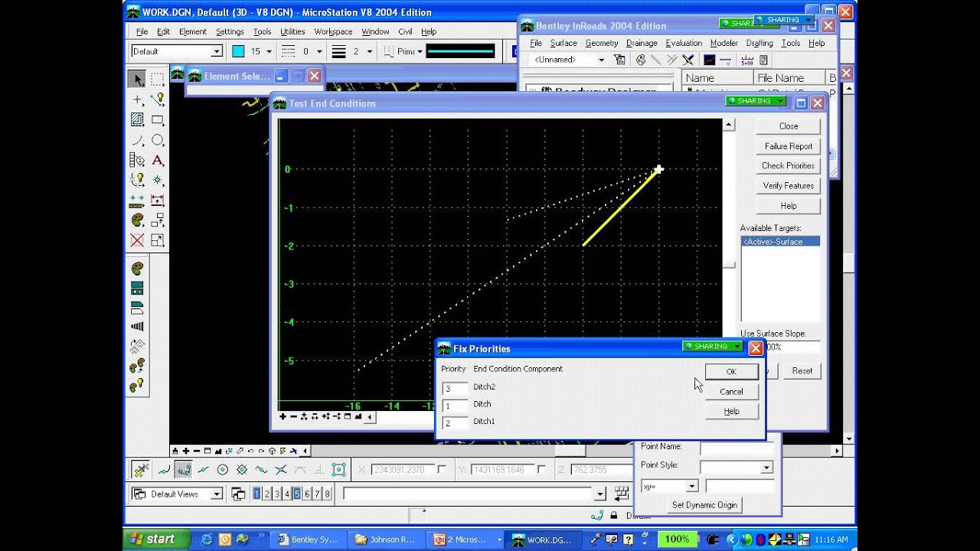The image size is (980, 551).
Task: Select <Active>-Surface in Available Targets
Action: click(780, 242)
